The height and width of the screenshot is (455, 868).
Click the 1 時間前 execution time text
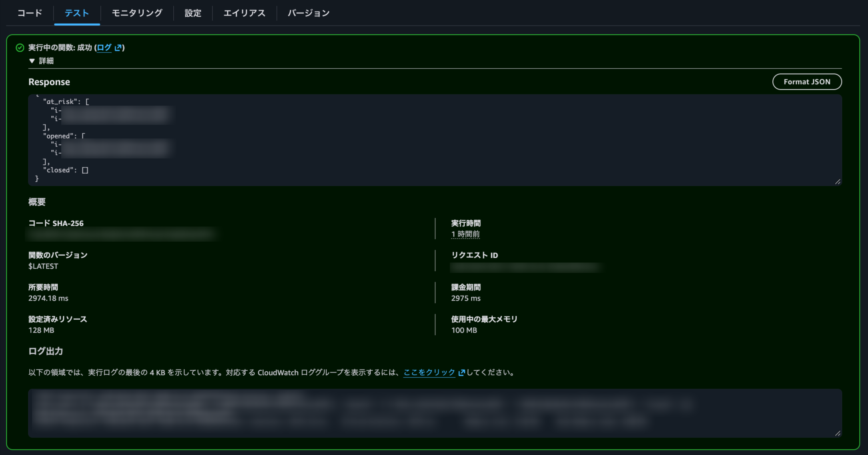coord(465,234)
